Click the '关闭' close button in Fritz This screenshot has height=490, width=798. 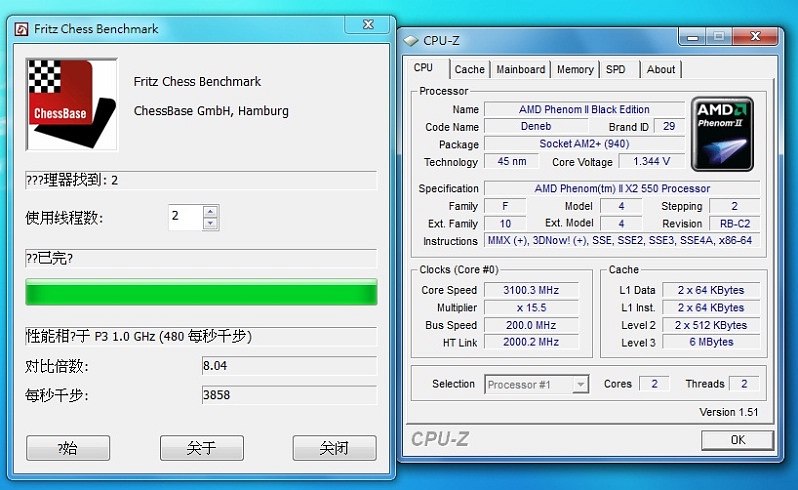[x=334, y=448]
